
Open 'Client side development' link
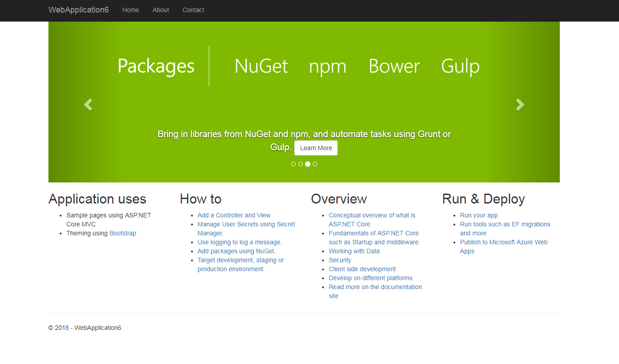pos(362,269)
